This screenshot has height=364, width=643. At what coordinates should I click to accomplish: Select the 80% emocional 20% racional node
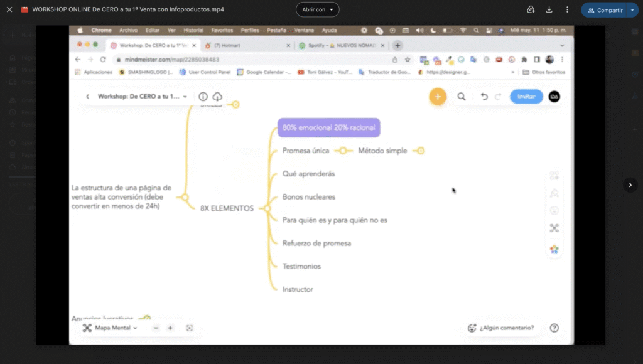(328, 127)
